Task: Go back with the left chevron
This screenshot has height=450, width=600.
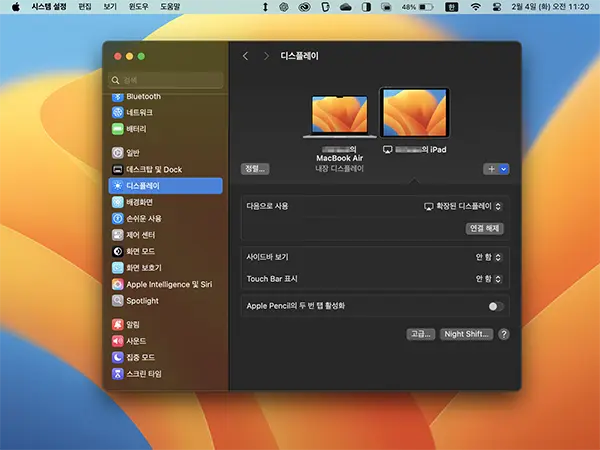Action: 245,56
